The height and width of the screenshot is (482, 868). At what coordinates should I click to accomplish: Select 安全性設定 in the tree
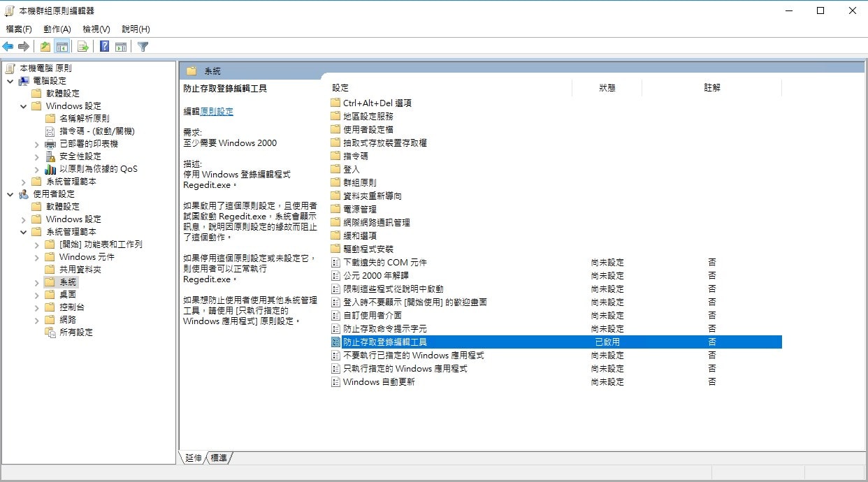(x=80, y=156)
